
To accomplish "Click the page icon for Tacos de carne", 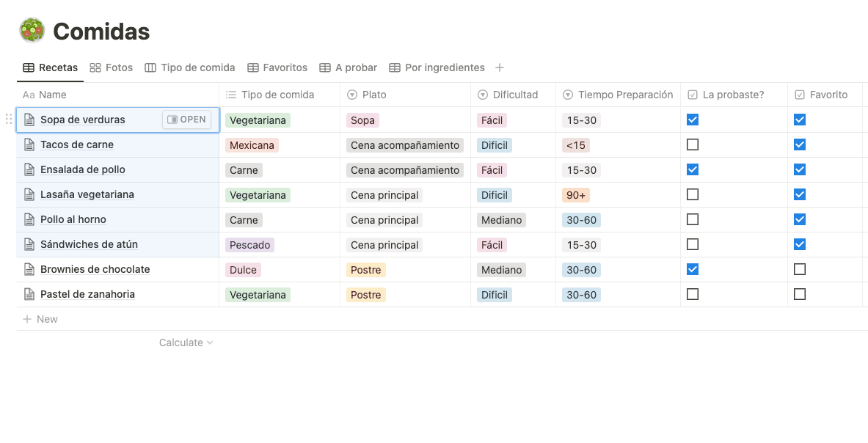I will click(29, 144).
